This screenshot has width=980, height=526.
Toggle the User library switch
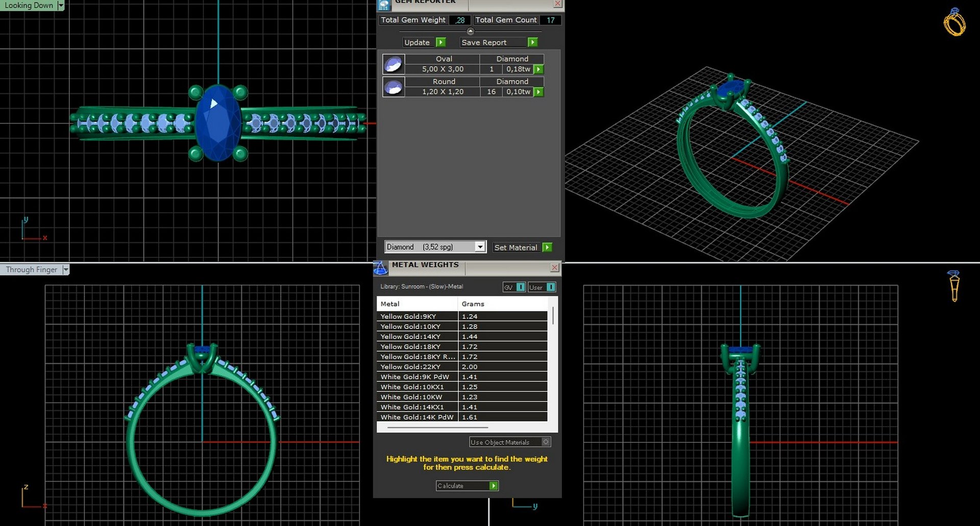point(542,287)
